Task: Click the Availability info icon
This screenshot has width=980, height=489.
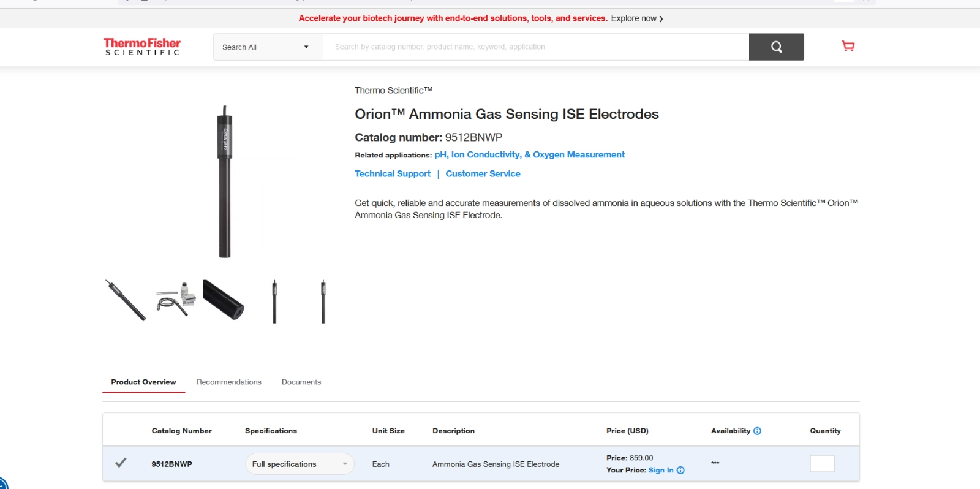Action: 757,431
